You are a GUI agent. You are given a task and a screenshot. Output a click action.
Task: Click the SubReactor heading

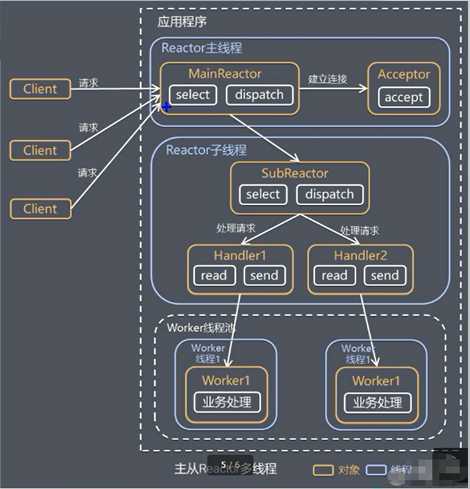click(295, 173)
